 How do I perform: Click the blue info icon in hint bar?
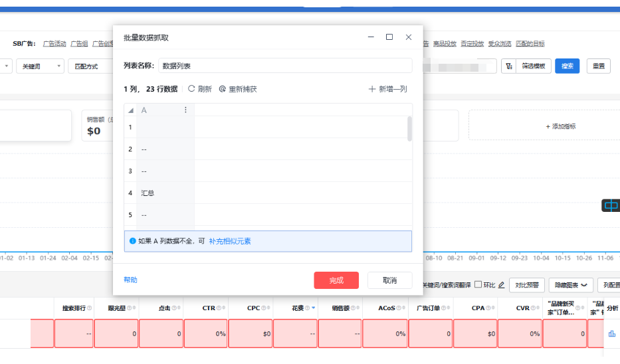[x=132, y=241]
